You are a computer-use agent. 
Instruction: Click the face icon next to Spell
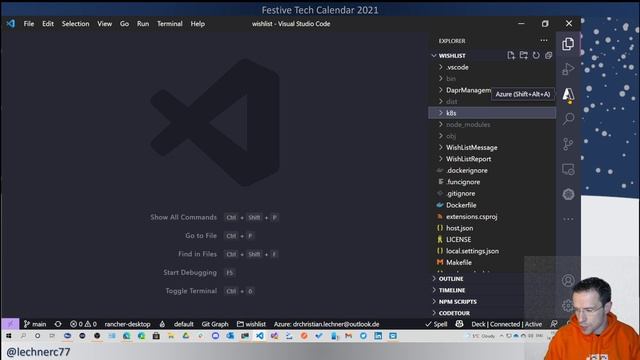tap(459, 324)
